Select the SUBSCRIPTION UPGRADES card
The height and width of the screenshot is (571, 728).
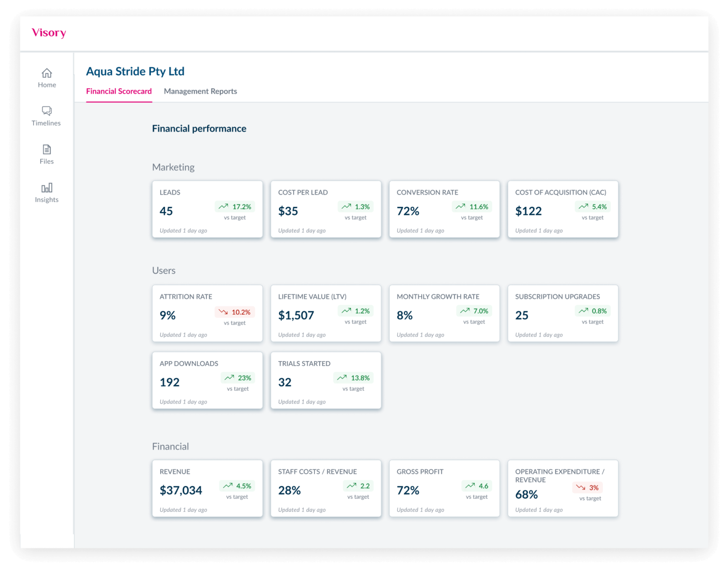tap(563, 314)
